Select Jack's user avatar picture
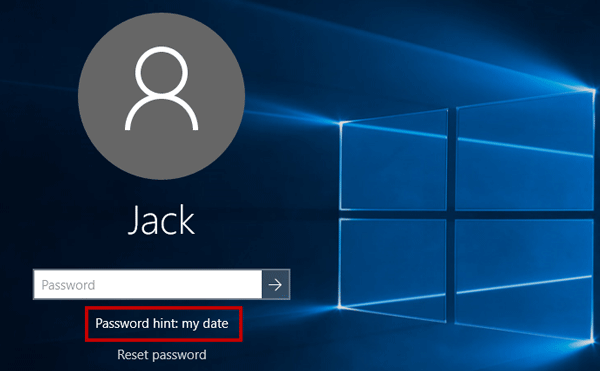The width and height of the screenshot is (600, 371). [161, 96]
